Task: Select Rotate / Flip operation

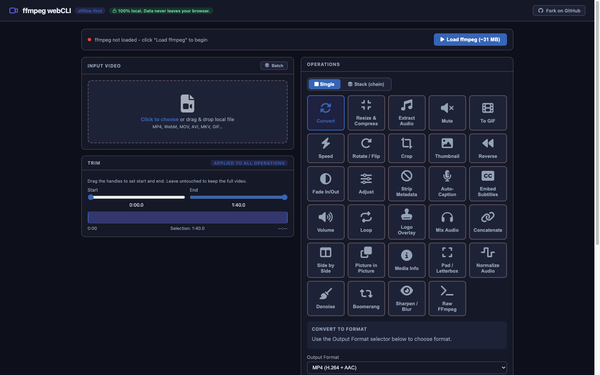Action: tap(366, 148)
